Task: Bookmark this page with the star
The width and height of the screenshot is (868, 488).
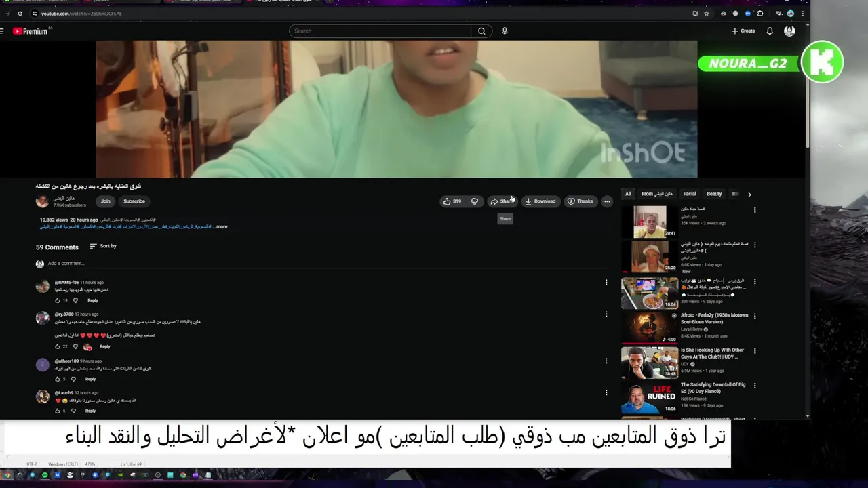Action: pos(707,14)
